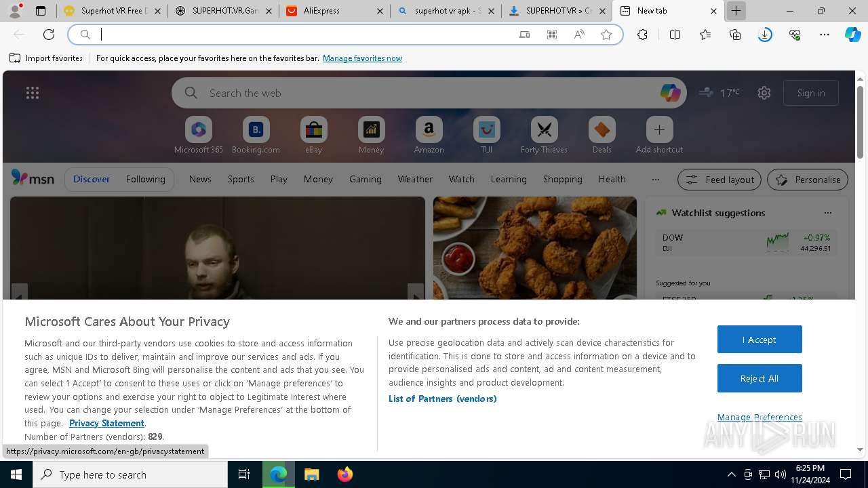Close the AliExpress tab
This screenshot has width=868, height=488.
coord(380,11)
